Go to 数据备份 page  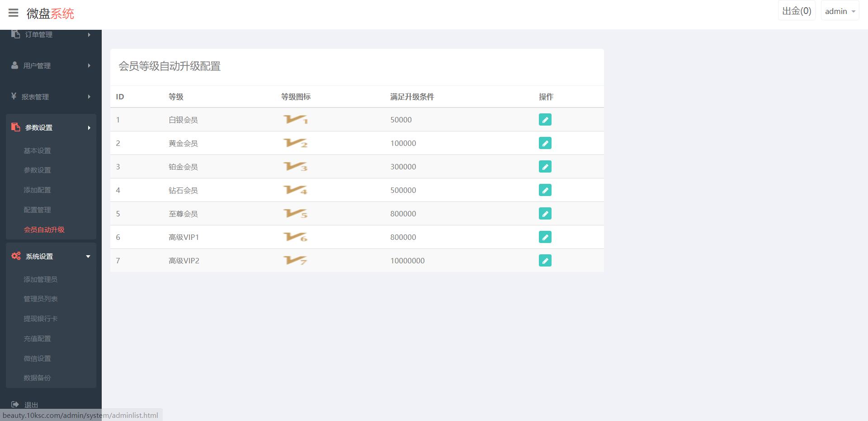(x=37, y=378)
